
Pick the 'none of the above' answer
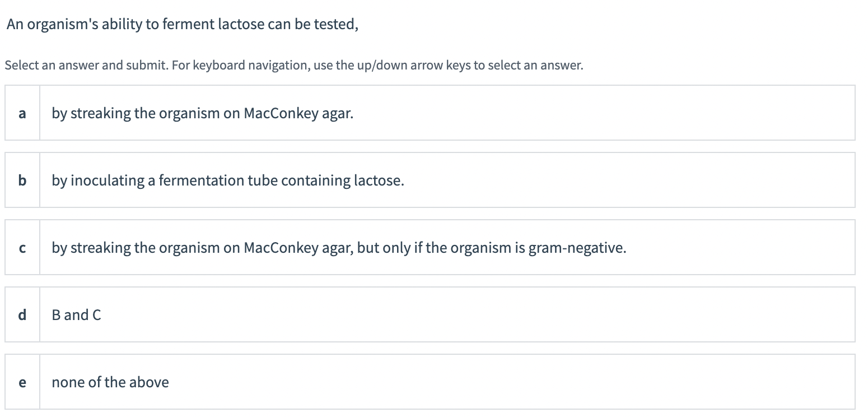(110, 382)
